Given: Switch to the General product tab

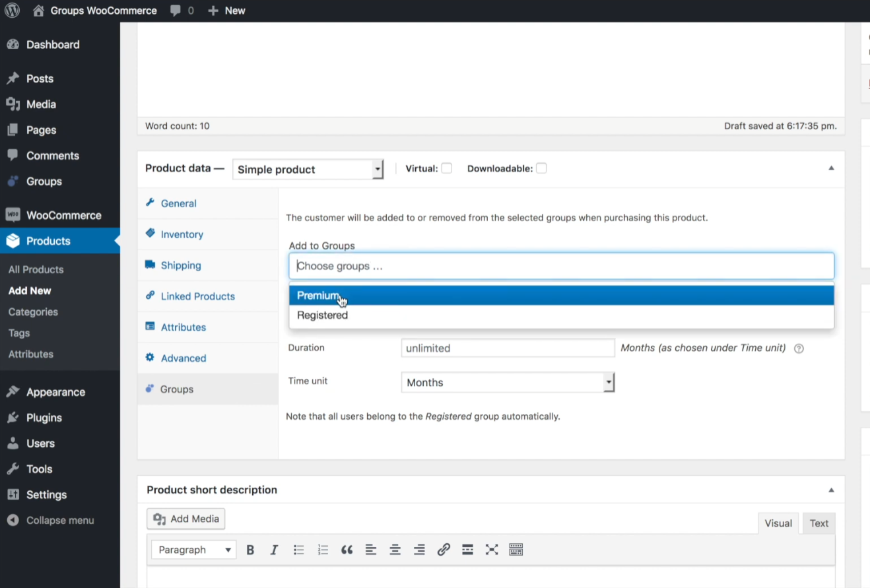Looking at the screenshot, I should (x=208, y=203).
